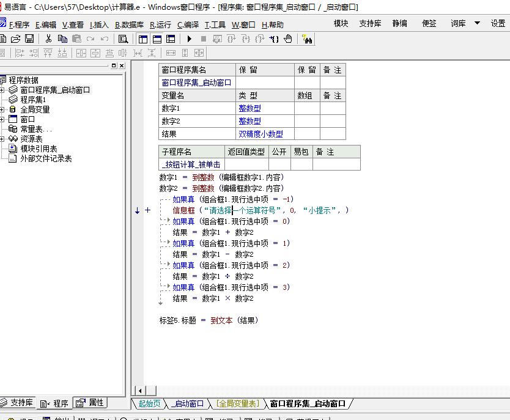Switch to the _启动窗口 tab
Image resolution: width=510 pixels, height=420 pixels.
[187, 403]
